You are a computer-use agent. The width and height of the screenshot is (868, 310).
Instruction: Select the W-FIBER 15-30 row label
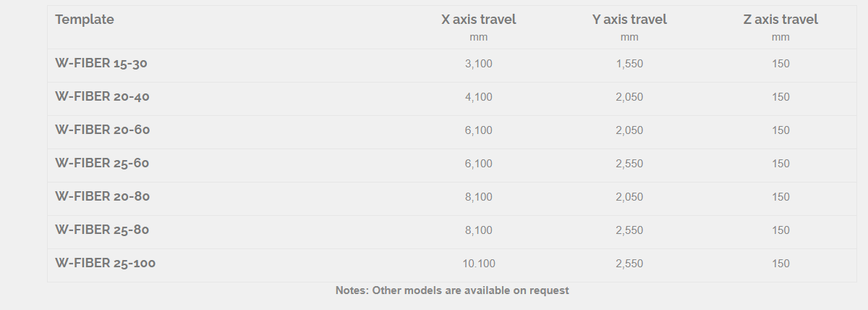point(101,63)
